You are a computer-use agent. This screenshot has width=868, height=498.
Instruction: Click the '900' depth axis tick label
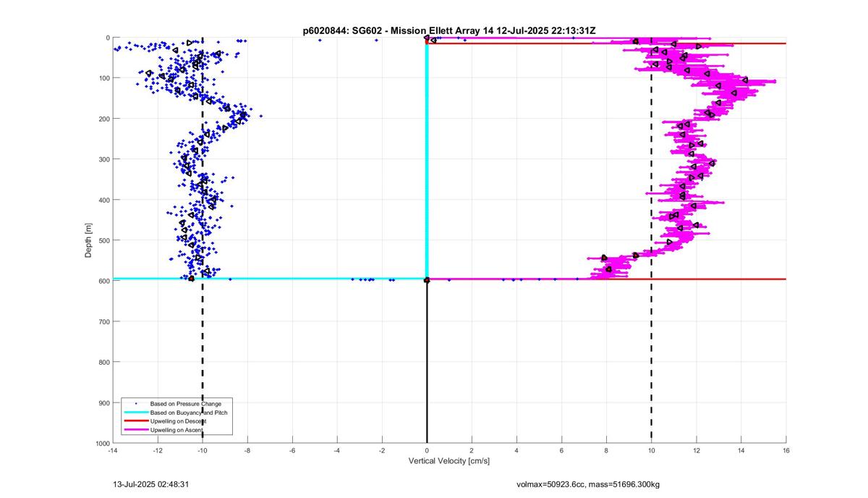(x=103, y=402)
